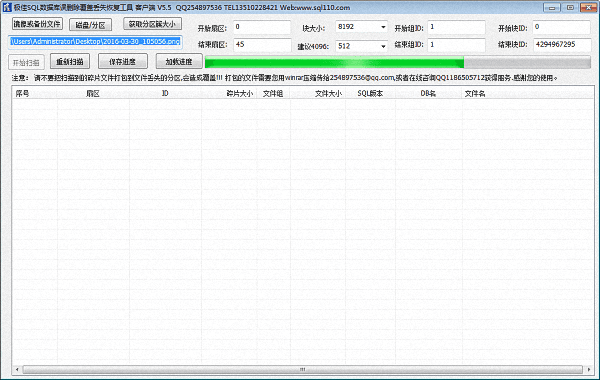The height and width of the screenshot is (380, 600).
Task: Click the horizontal scrollbar thumb
Action: coord(302,369)
